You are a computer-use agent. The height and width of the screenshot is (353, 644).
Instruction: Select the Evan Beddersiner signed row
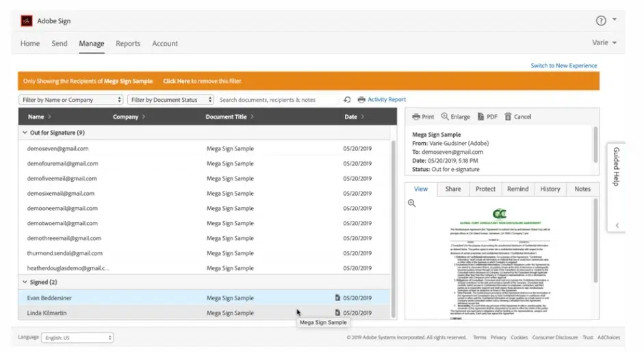click(x=204, y=298)
